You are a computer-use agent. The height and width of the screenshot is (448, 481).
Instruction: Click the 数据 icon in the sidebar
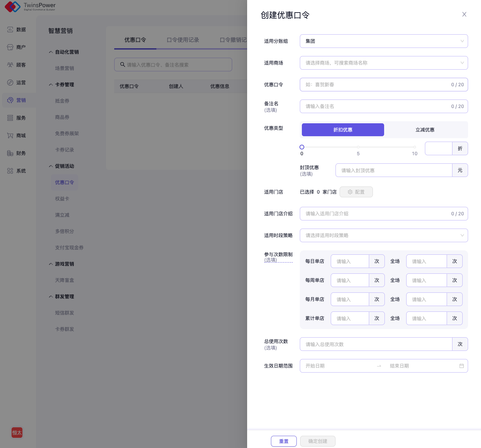pyautogui.click(x=10, y=30)
